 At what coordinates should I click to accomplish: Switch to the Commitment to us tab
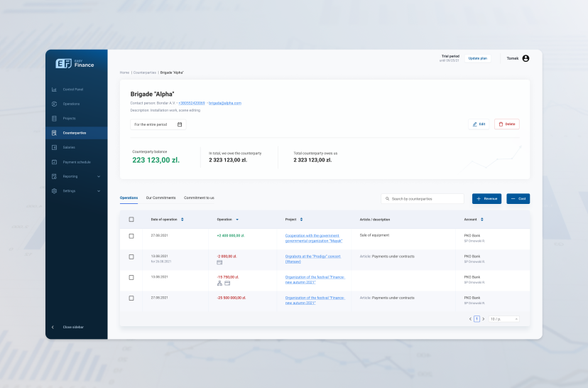(x=199, y=198)
